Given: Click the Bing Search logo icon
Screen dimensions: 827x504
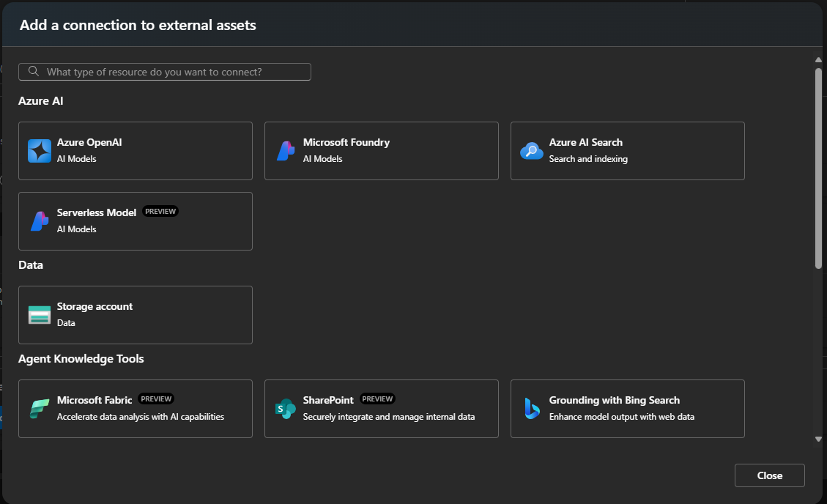Looking at the screenshot, I should coord(531,409).
